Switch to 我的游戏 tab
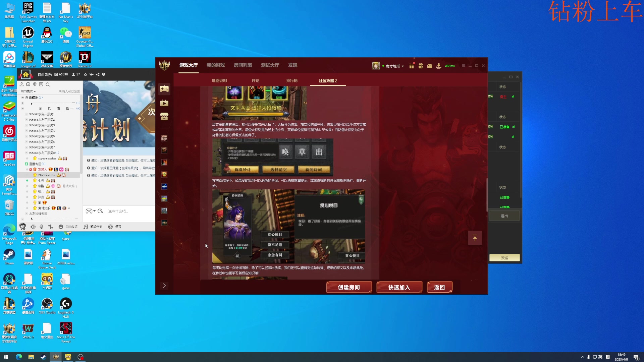The image size is (644, 362). pyautogui.click(x=216, y=65)
